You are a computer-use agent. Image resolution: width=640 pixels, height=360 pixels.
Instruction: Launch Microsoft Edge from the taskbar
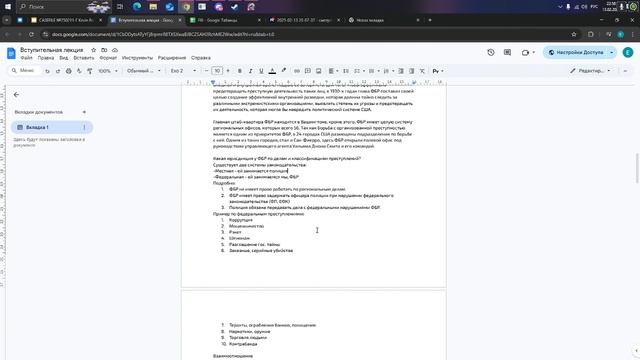137,7
